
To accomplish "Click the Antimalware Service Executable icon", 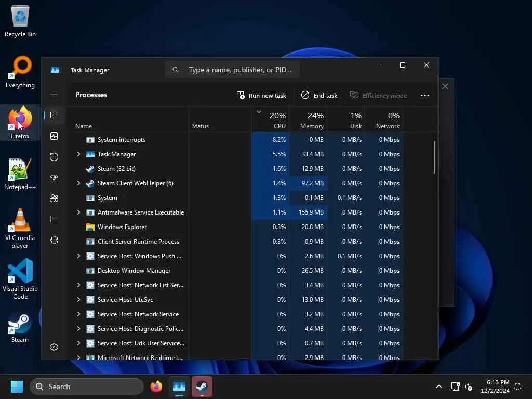I will 90,212.
